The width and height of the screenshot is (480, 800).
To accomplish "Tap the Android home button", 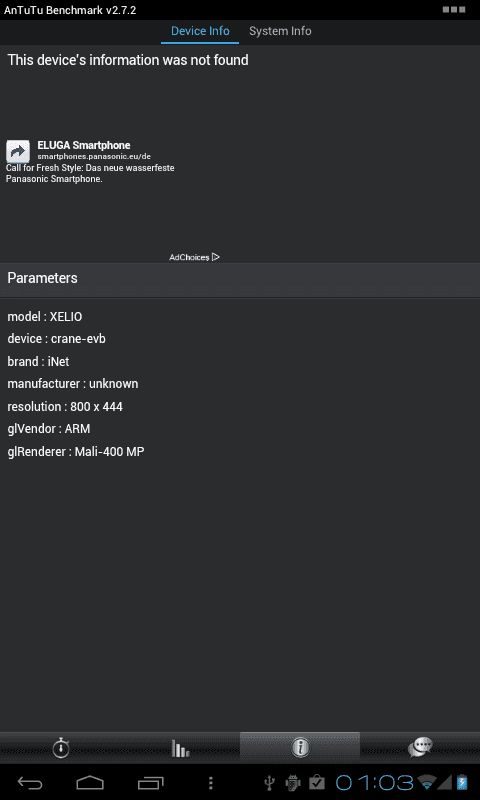I will point(90,783).
